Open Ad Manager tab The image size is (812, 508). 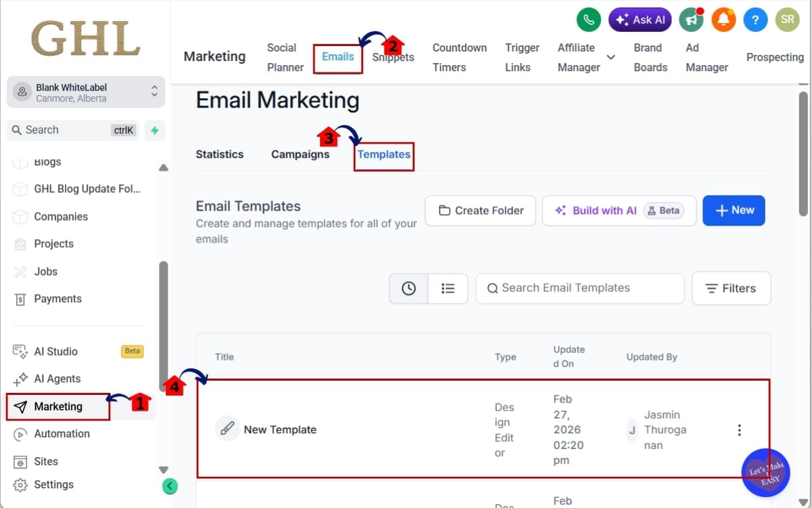point(706,58)
